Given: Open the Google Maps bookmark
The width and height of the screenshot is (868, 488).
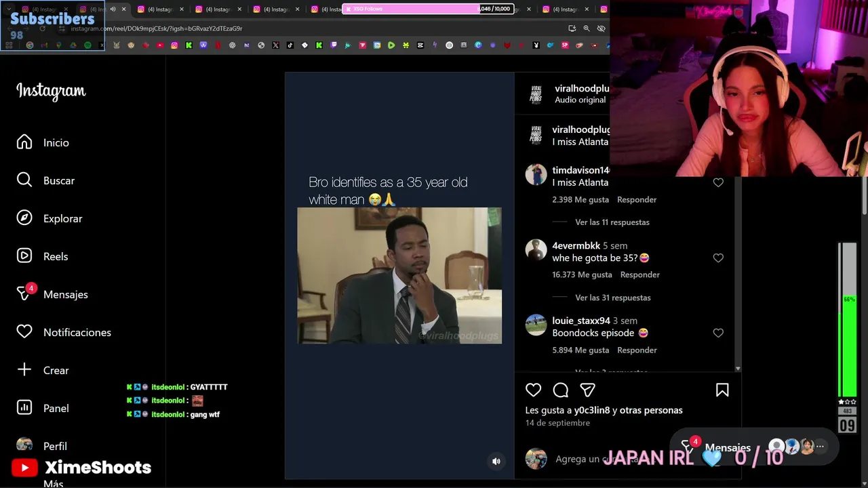Looking at the screenshot, I should [x=59, y=45].
